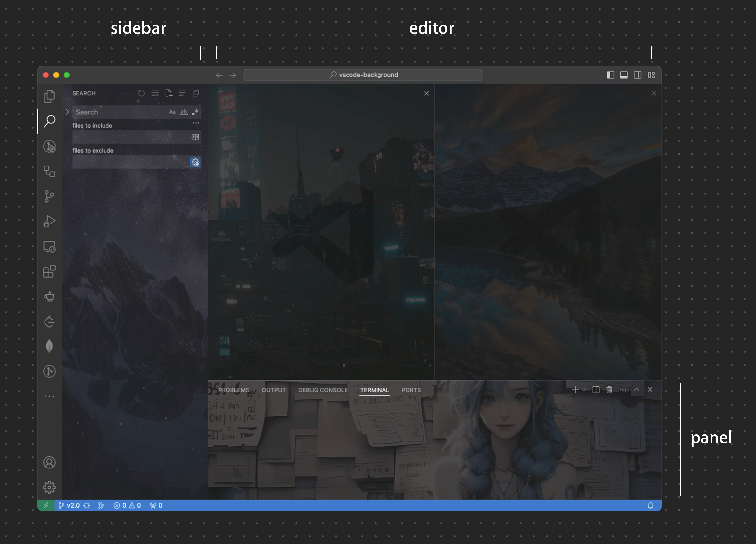756x544 pixels.
Task: Toggle Use Regular Expression option
Action: tap(195, 112)
